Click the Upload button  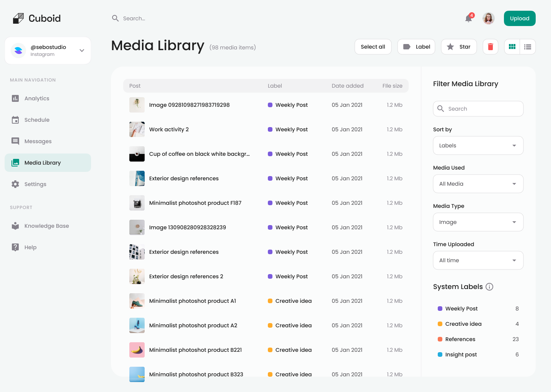(x=519, y=18)
